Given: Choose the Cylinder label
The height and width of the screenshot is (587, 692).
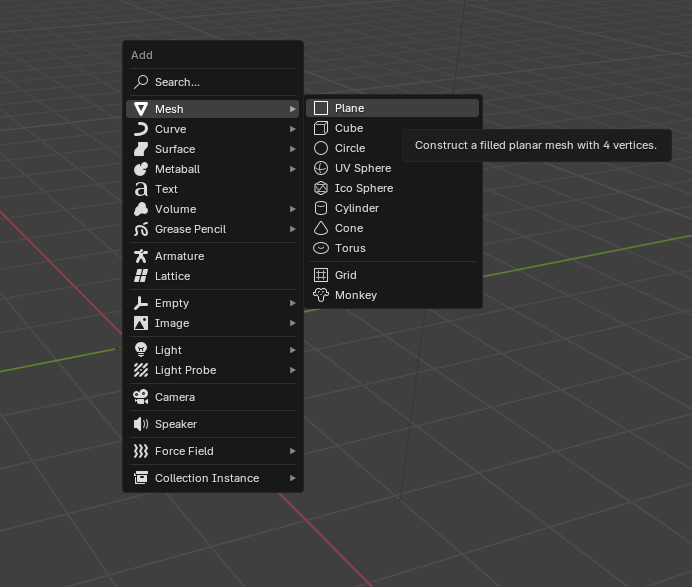Looking at the screenshot, I should [357, 208].
